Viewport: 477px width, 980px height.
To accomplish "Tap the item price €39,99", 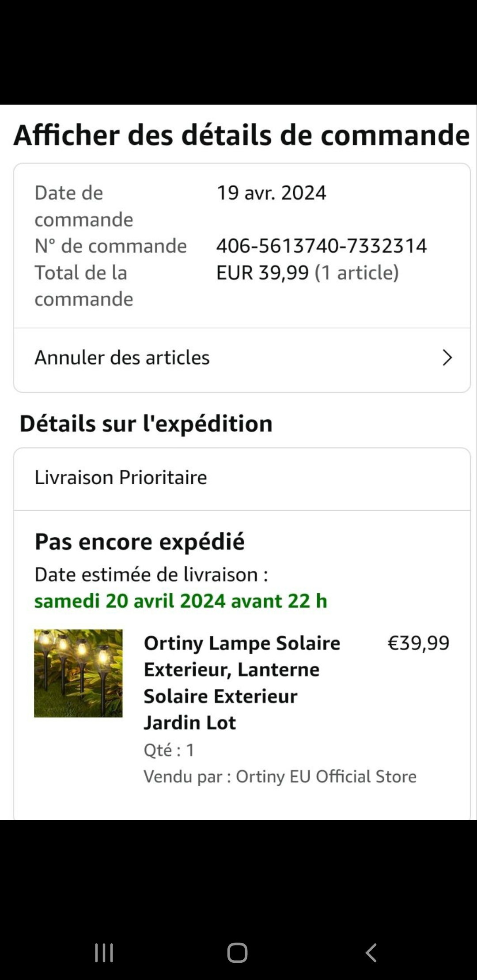I will [x=418, y=643].
